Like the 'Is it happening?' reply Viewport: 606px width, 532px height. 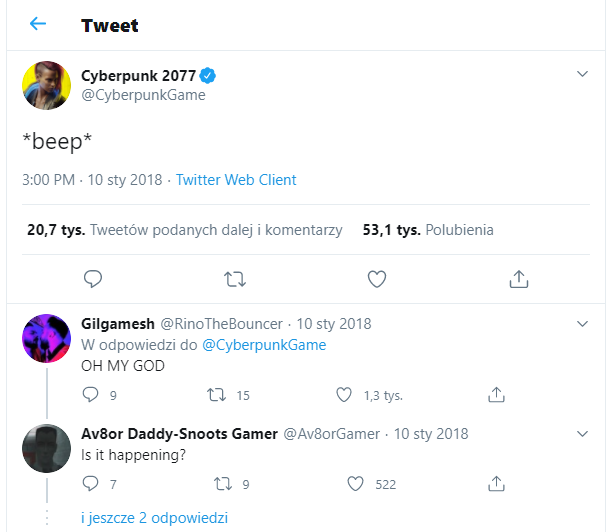354,484
